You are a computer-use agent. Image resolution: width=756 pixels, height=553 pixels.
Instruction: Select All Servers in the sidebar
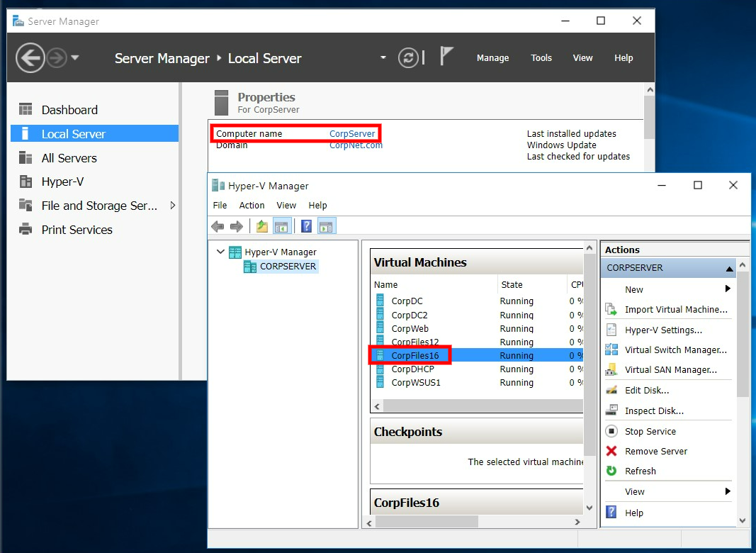coord(94,158)
